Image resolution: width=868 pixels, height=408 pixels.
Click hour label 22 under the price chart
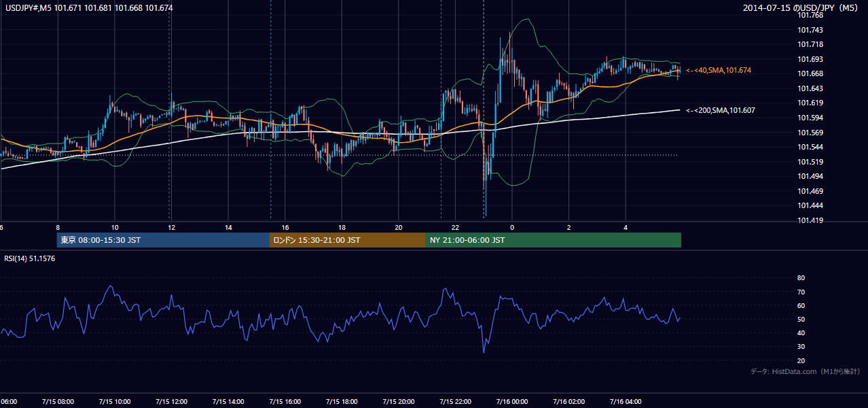click(455, 228)
